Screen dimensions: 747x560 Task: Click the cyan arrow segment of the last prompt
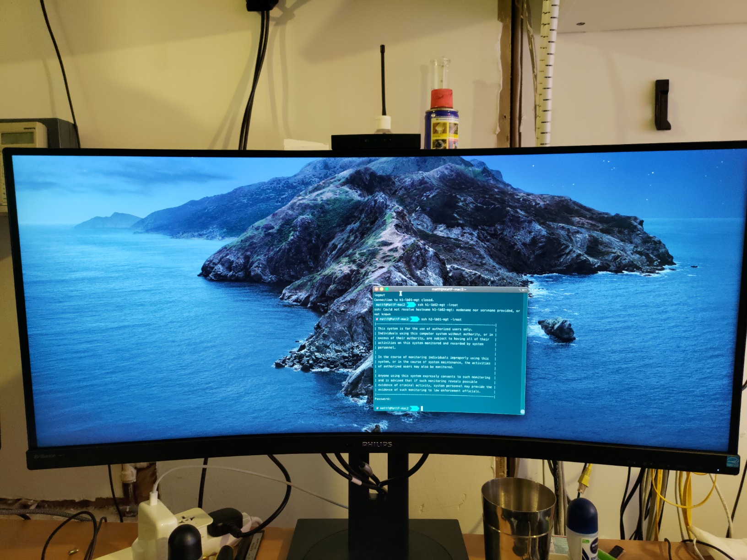click(x=414, y=408)
